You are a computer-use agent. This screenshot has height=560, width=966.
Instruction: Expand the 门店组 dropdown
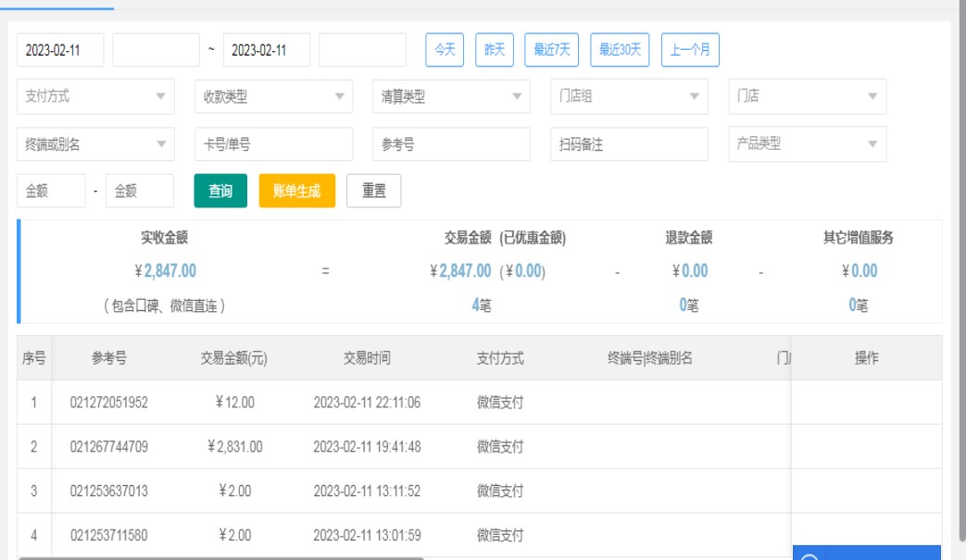[629, 96]
